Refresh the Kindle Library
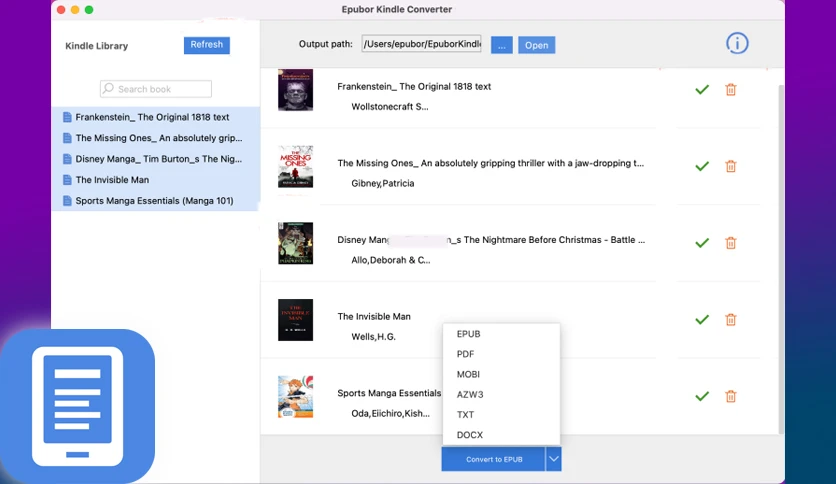Viewport: 836px width, 484px height. [207, 45]
